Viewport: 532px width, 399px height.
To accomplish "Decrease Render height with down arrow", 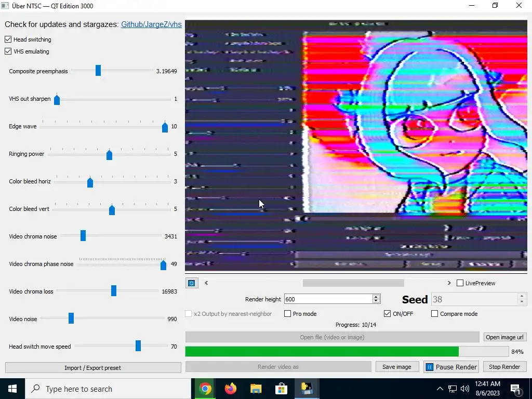I will [376, 301].
